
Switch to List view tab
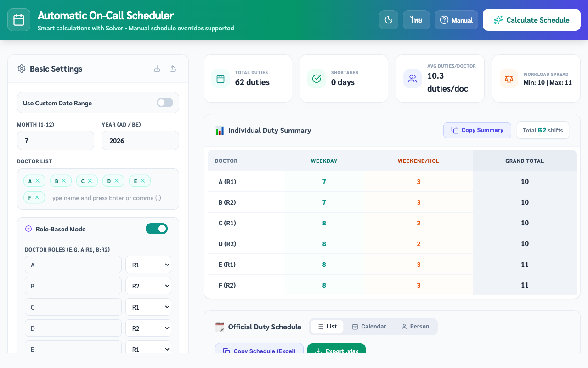[327, 327]
